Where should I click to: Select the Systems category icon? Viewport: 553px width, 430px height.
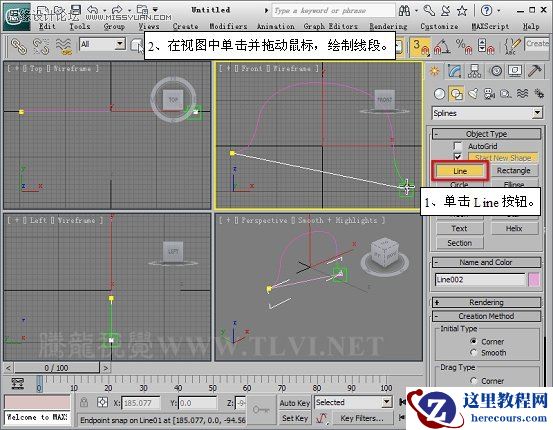pos(539,94)
